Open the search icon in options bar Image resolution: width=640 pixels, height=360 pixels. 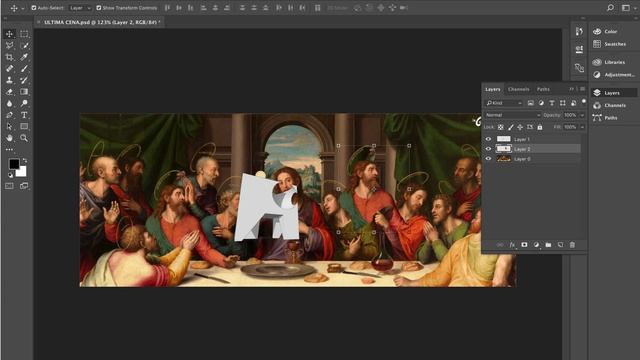[610, 8]
